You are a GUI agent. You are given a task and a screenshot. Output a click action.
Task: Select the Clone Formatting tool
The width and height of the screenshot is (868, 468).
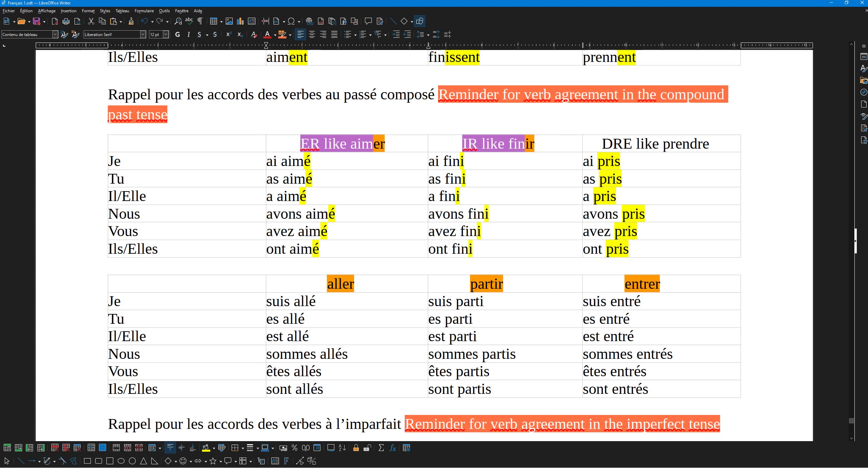pyautogui.click(x=131, y=21)
